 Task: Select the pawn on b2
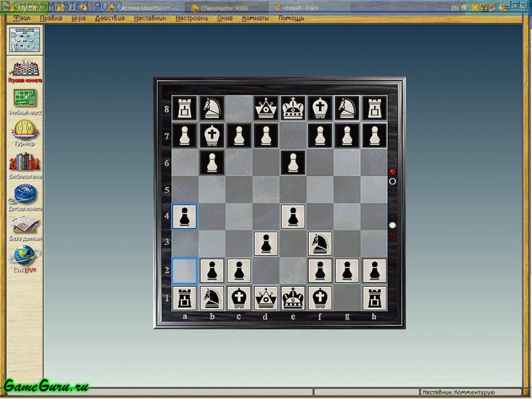[212, 271]
